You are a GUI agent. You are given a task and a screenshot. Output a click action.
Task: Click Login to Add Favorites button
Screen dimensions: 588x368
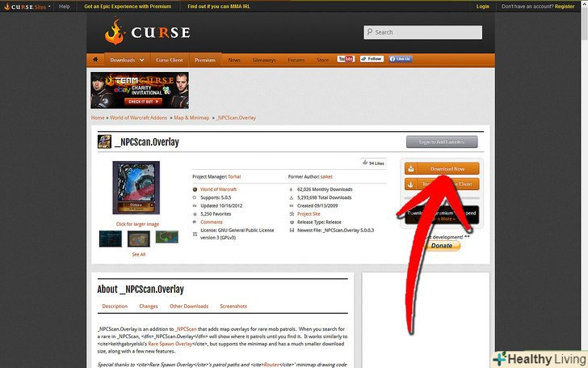coord(442,142)
